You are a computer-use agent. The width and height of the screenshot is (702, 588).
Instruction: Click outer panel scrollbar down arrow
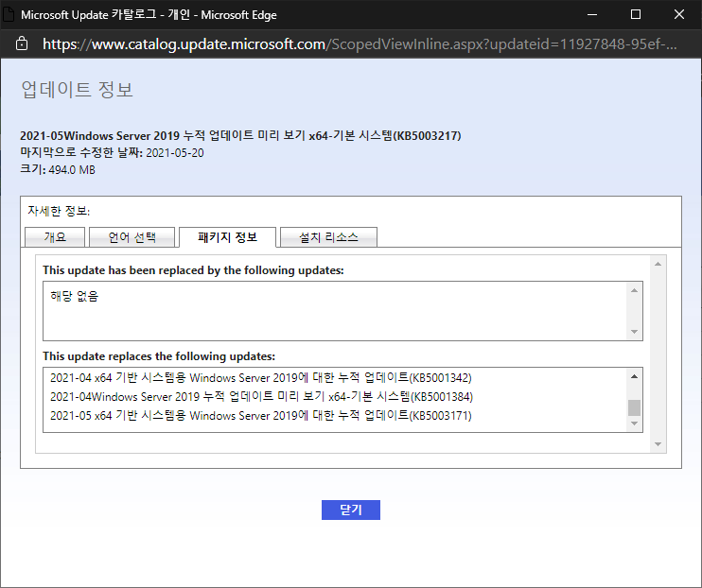[658, 444]
